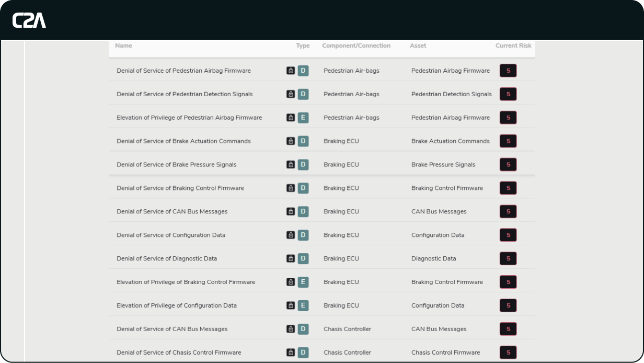Click 'Diagnostic Data' asset cell
Screen dimensions: 644x363
[434, 258]
